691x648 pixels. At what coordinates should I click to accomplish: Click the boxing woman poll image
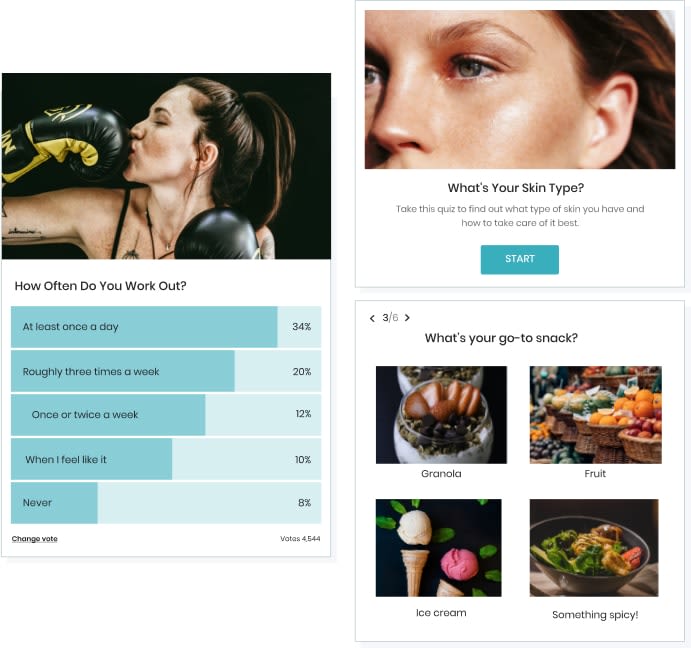166,166
